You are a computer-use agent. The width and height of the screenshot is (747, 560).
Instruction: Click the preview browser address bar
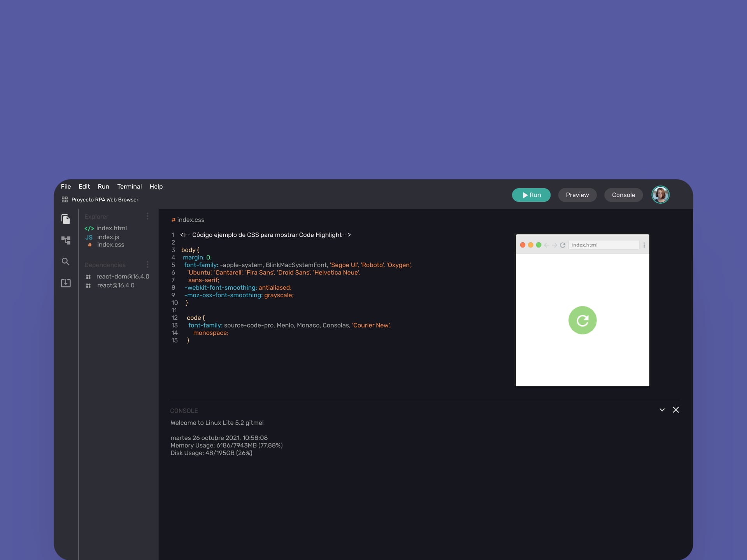(x=603, y=245)
